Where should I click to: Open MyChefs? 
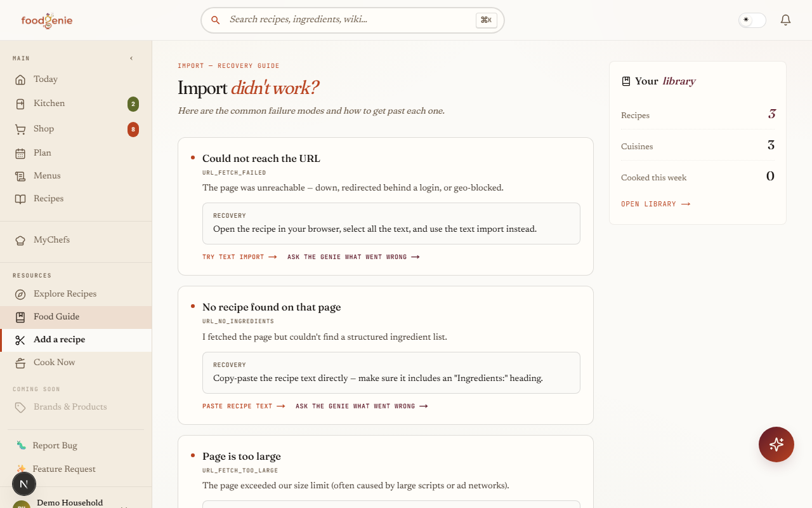click(76, 240)
